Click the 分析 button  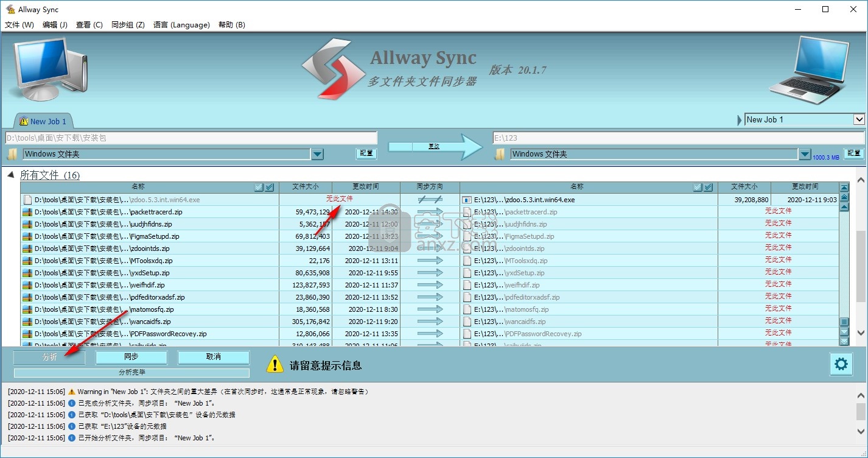pyautogui.click(x=49, y=357)
